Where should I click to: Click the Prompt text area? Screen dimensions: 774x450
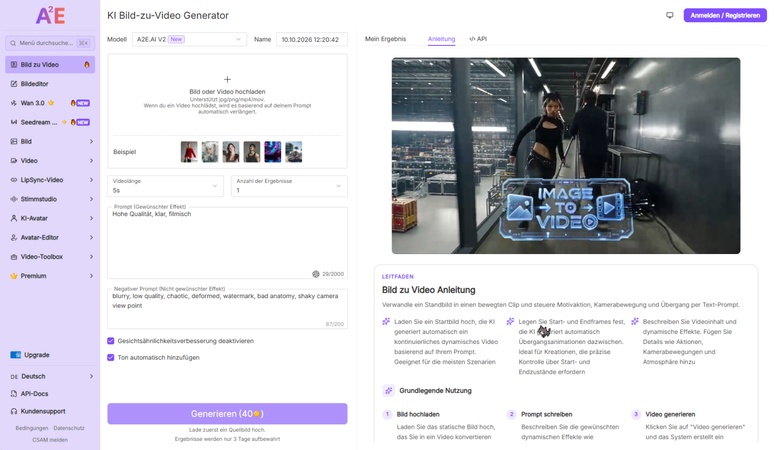pos(228,243)
